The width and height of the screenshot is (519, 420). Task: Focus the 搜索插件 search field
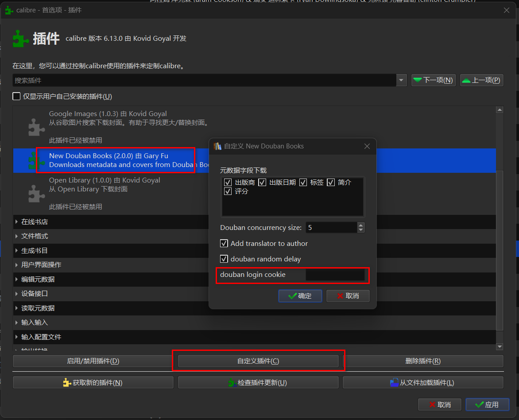[x=205, y=80]
